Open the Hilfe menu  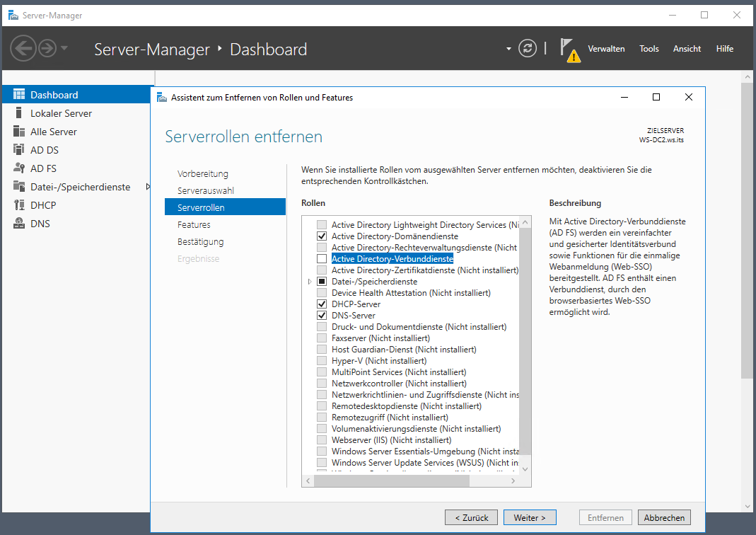[x=725, y=49]
